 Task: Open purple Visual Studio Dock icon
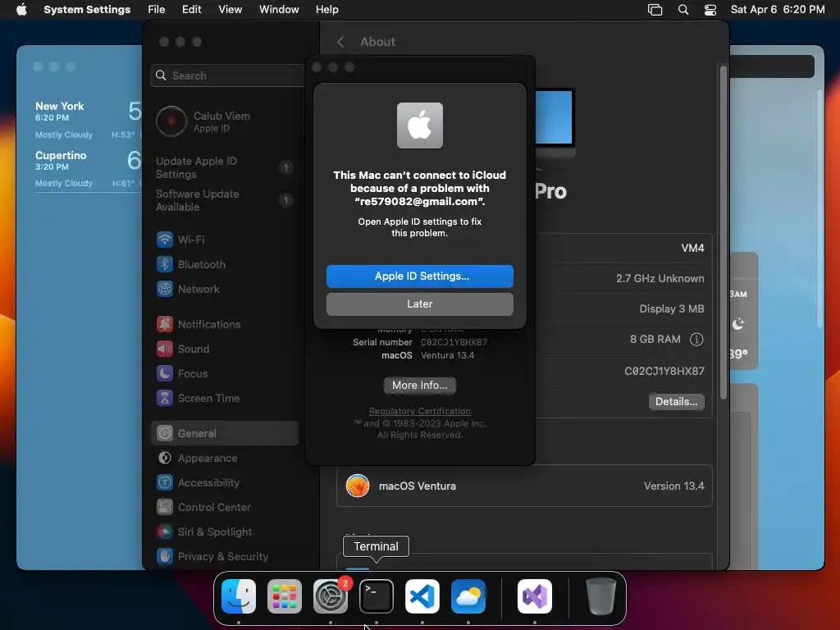tap(535, 596)
